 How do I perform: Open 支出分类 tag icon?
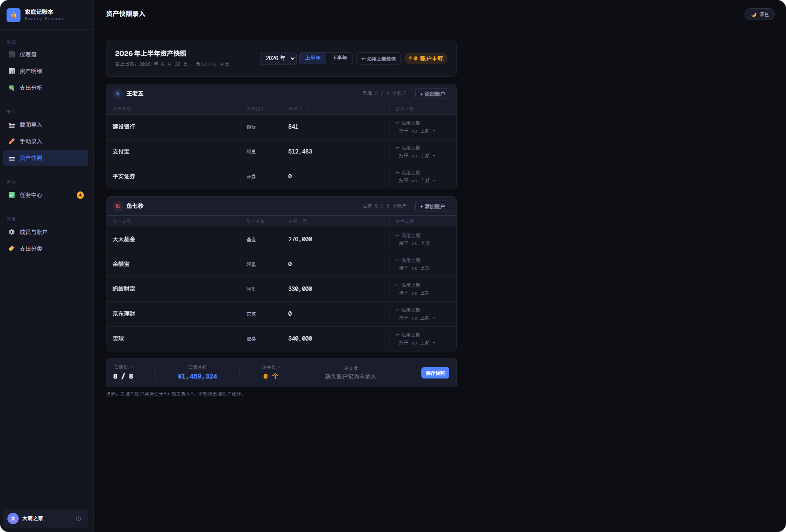click(12, 249)
